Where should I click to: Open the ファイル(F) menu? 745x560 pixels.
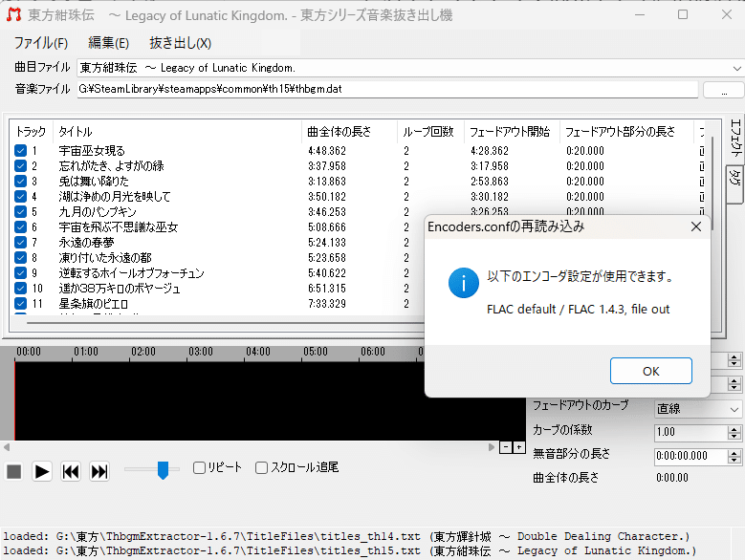pos(41,43)
